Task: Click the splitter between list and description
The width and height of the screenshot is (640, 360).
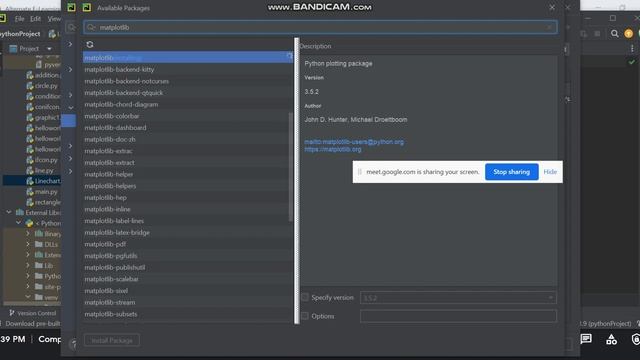Action: [297, 181]
